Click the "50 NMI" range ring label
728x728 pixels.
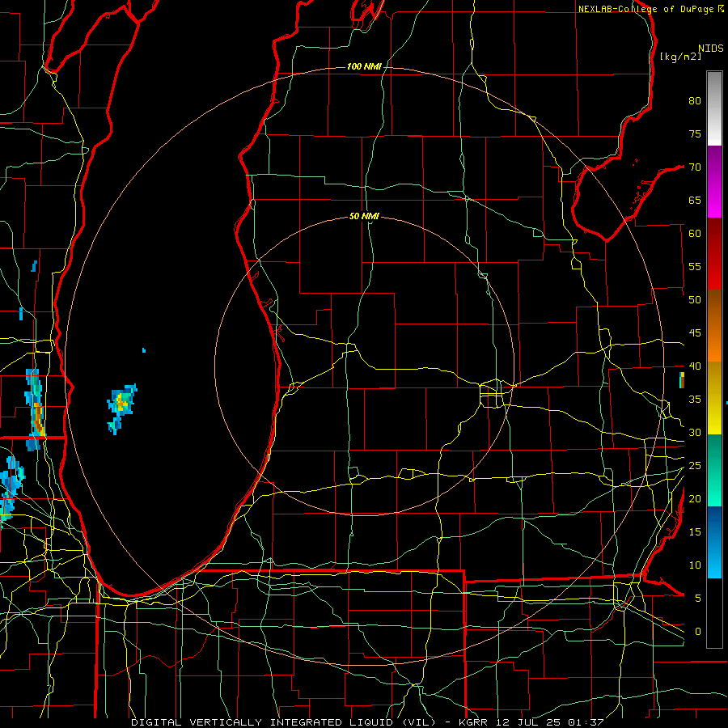tap(364, 216)
